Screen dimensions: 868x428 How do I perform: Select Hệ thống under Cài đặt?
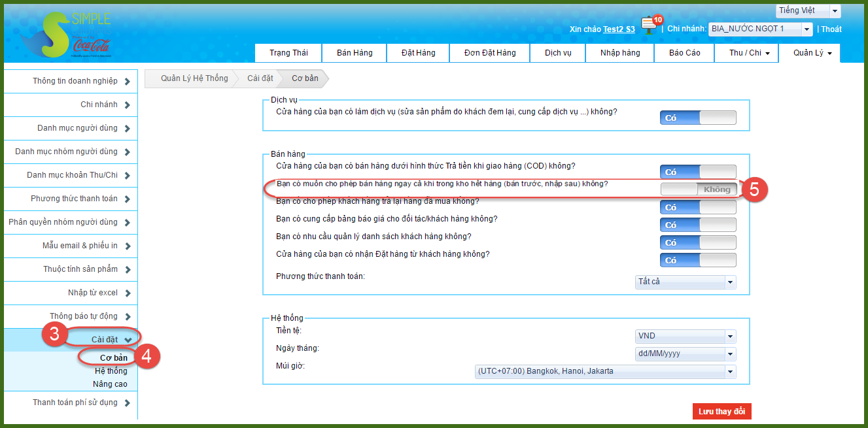pos(111,371)
